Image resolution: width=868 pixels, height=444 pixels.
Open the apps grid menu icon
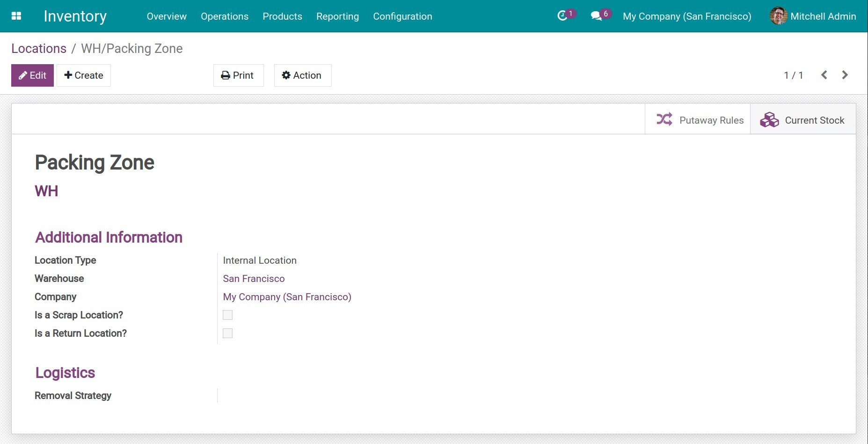16,16
